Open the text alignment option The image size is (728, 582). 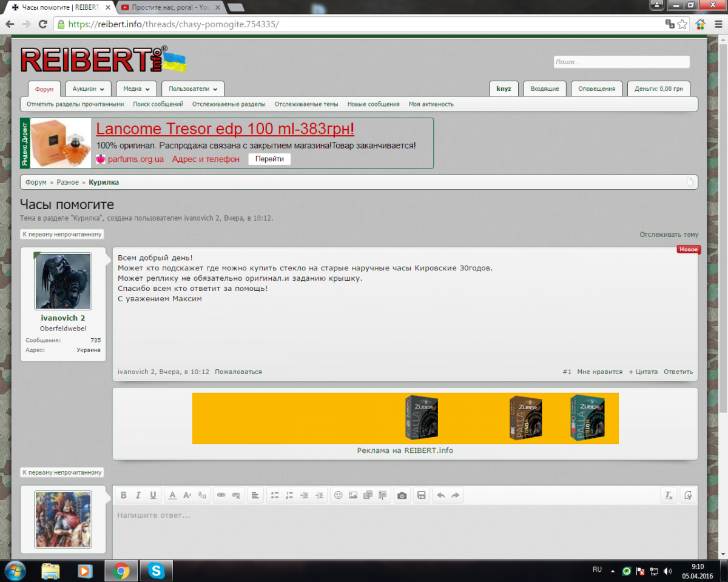click(x=255, y=495)
